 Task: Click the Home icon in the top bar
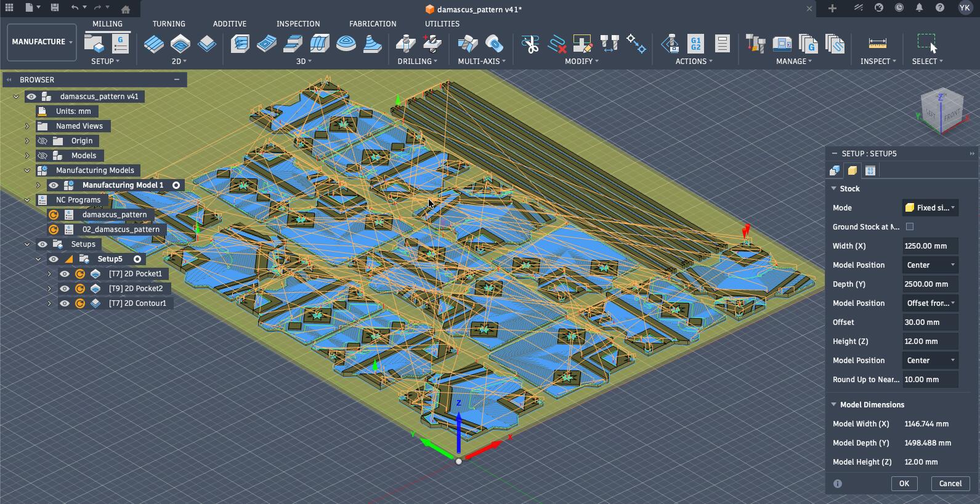tap(125, 9)
